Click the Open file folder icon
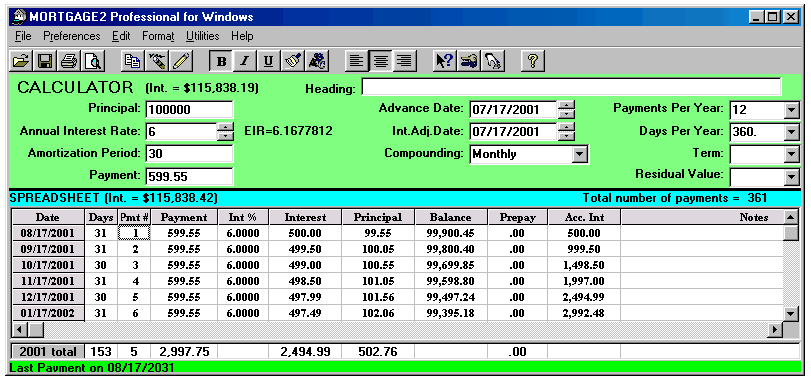 pos(22,62)
